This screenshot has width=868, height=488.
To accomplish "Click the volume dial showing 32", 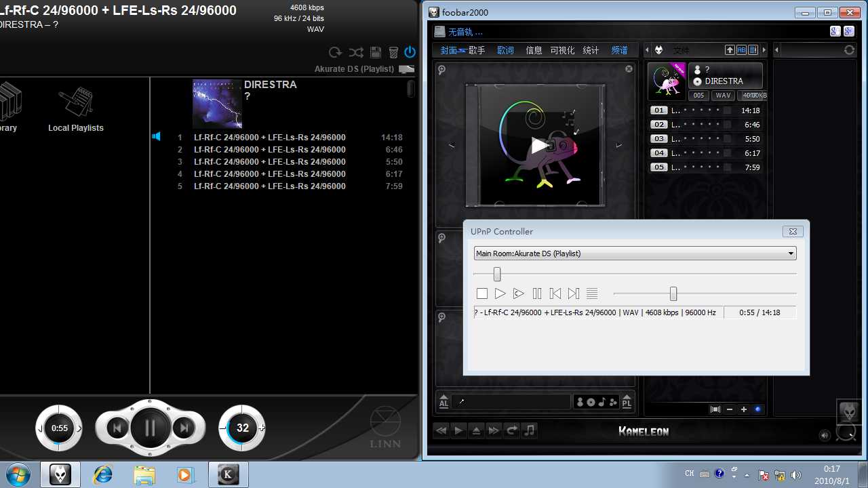I will tap(242, 428).
